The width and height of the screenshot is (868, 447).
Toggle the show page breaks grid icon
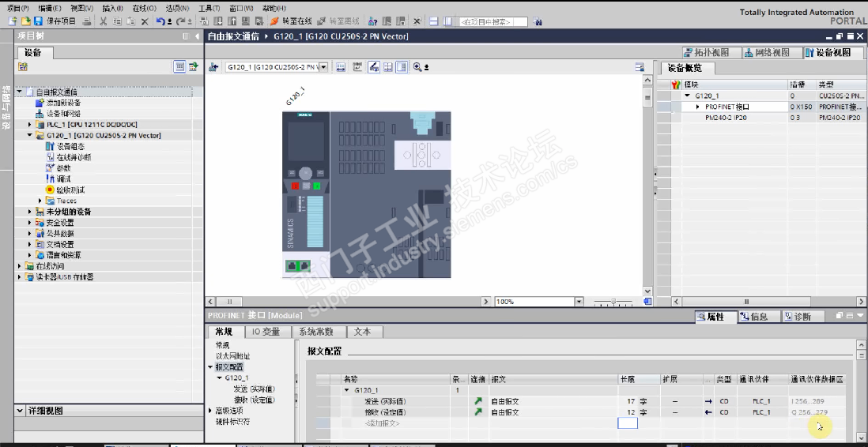(388, 67)
